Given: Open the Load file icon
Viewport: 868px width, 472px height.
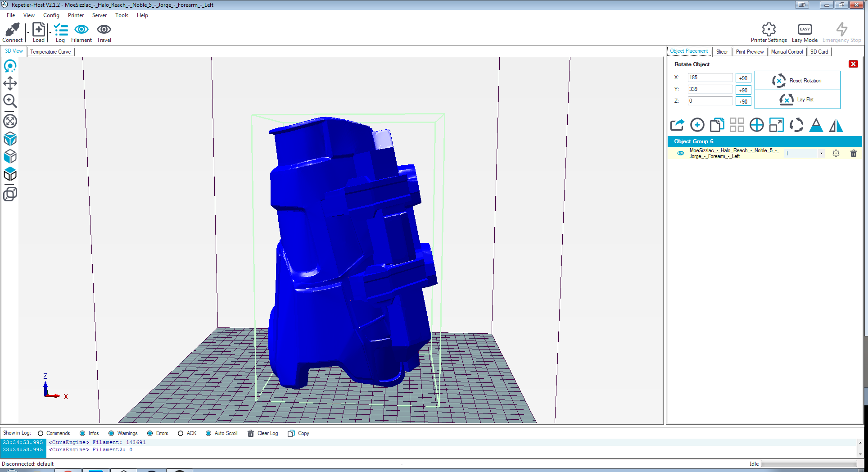Looking at the screenshot, I should click(x=39, y=30).
